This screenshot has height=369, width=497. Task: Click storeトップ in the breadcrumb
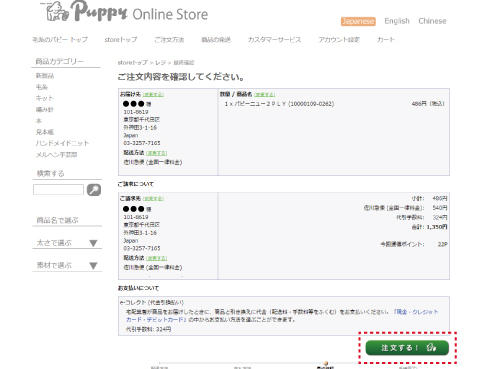[x=132, y=63]
